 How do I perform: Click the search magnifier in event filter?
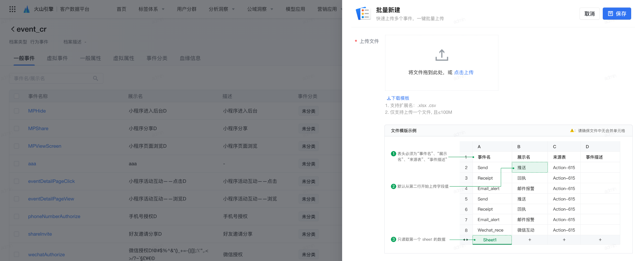96,78
